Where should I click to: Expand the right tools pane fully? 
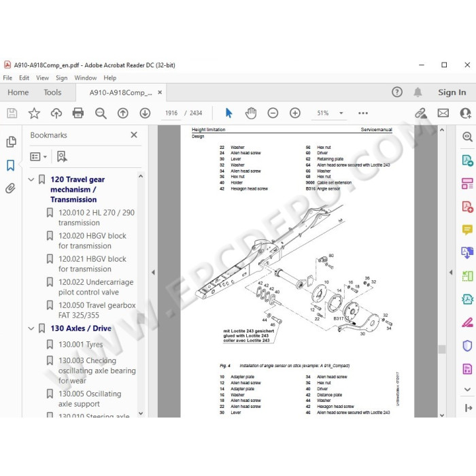click(x=468, y=408)
